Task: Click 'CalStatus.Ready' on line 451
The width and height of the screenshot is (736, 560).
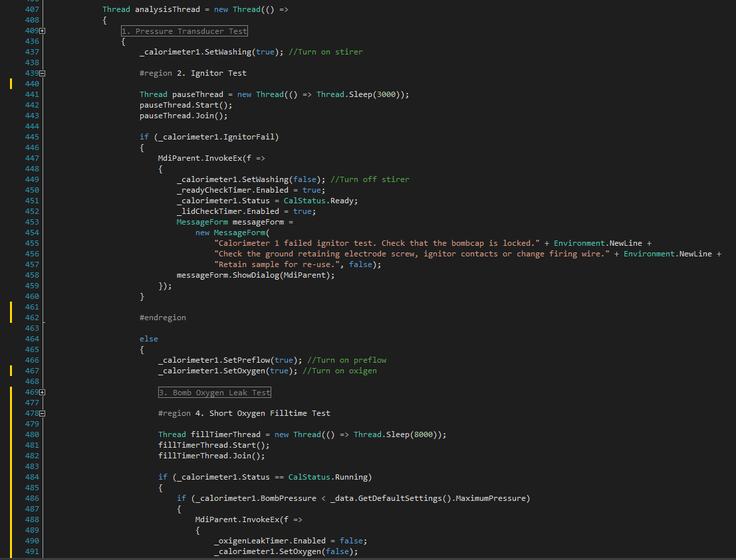Action: pos(318,201)
